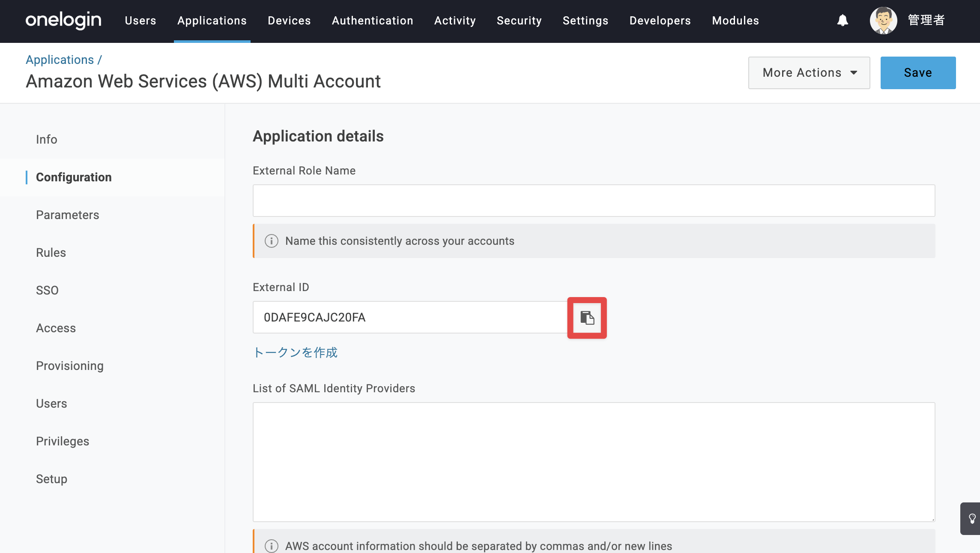Click the Application details heading

coord(318,136)
